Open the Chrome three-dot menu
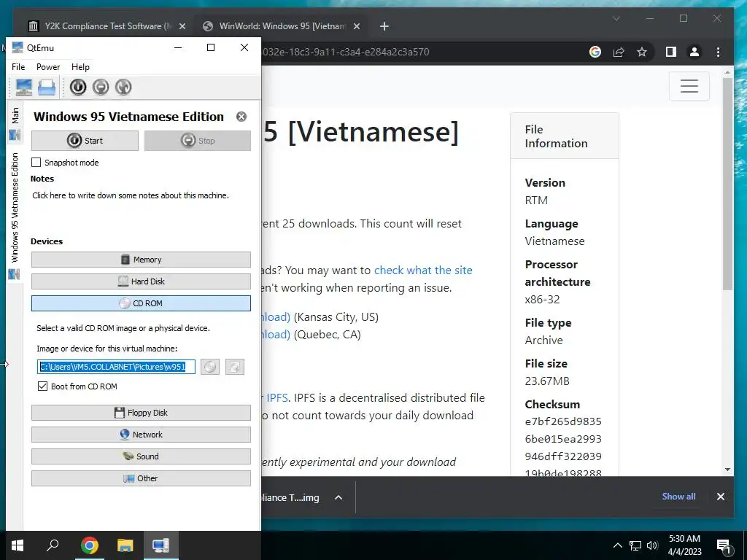The width and height of the screenshot is (747, 560). tap(718, 52)
